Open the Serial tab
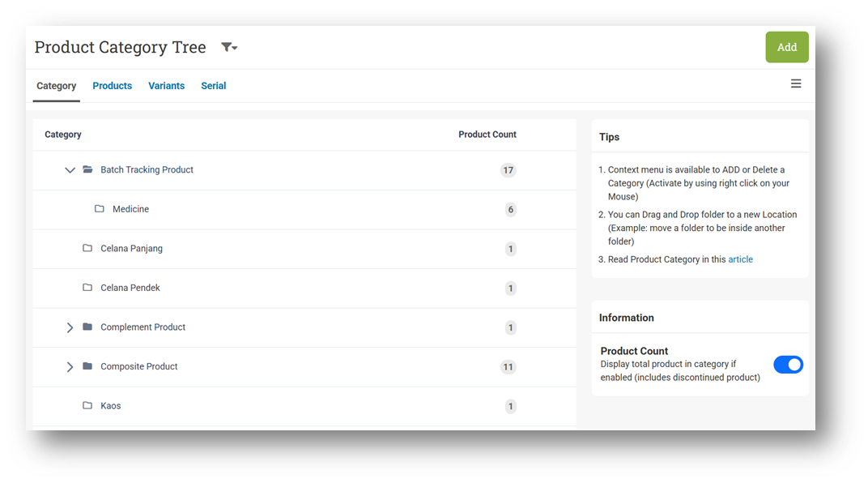The width and height of the screenshot is (868, 483). tap(213, 86)
